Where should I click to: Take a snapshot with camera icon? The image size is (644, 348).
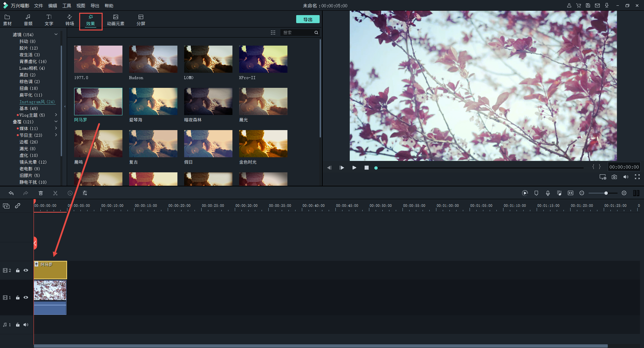614,177
